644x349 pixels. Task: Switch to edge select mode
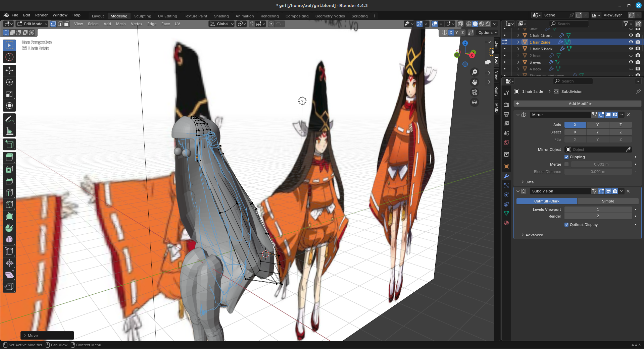tap(60, 24)
